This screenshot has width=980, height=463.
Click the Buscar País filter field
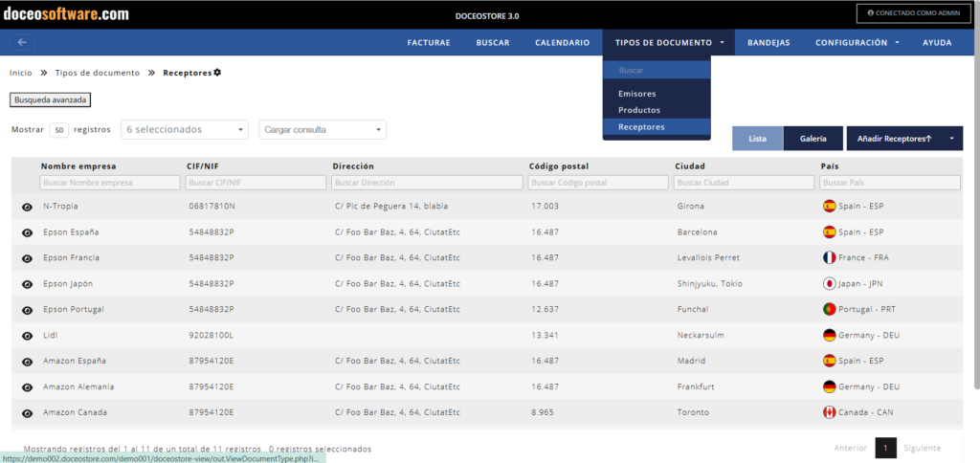(x=890, y=183)
